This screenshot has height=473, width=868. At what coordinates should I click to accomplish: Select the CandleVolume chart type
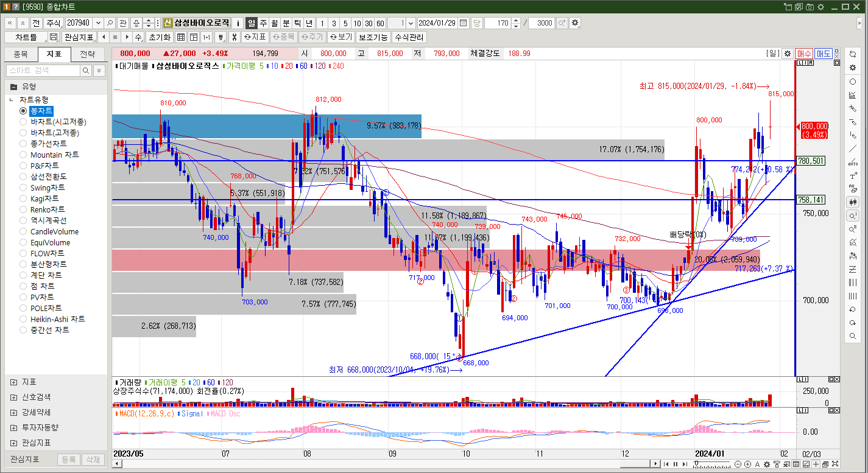pos(49,231)
